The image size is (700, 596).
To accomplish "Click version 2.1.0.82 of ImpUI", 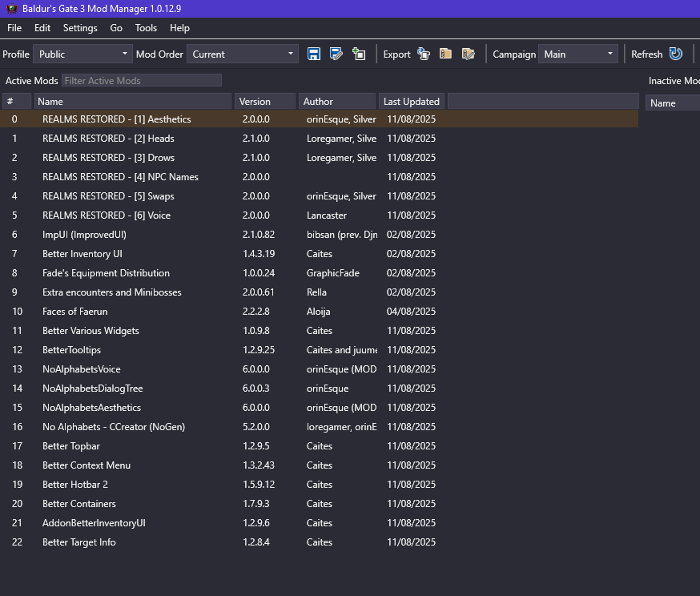I will pyautogui.click(x=259, y=235).
